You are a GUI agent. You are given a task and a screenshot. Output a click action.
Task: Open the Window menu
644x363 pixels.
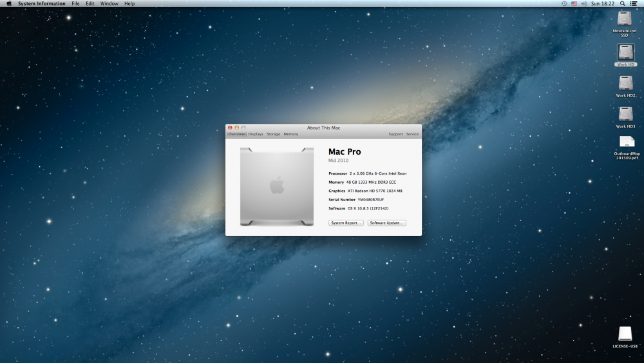pyautogui.click(x=109, y=3)
